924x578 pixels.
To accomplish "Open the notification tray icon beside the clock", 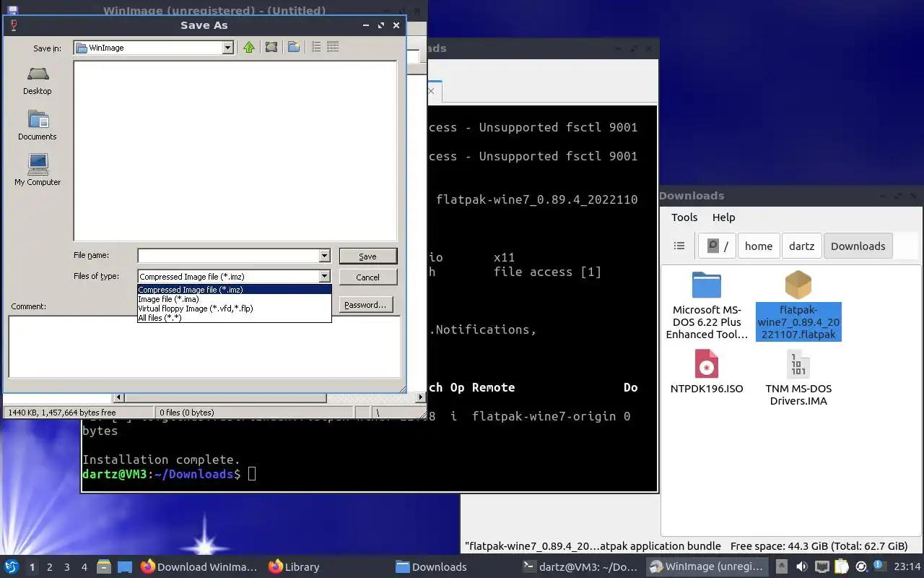I will [880, 566].
